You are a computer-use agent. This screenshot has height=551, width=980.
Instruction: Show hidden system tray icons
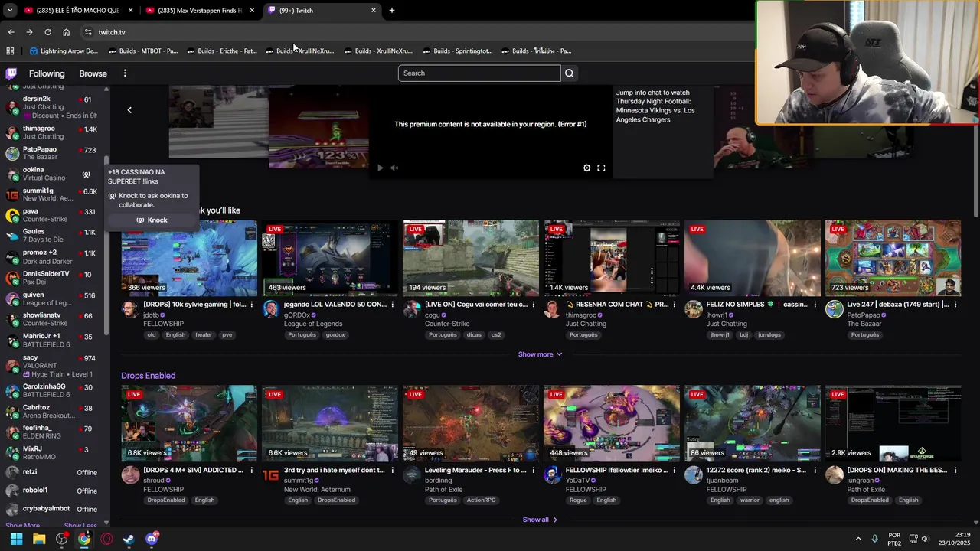pyautogui.click(x=858, y=539)
